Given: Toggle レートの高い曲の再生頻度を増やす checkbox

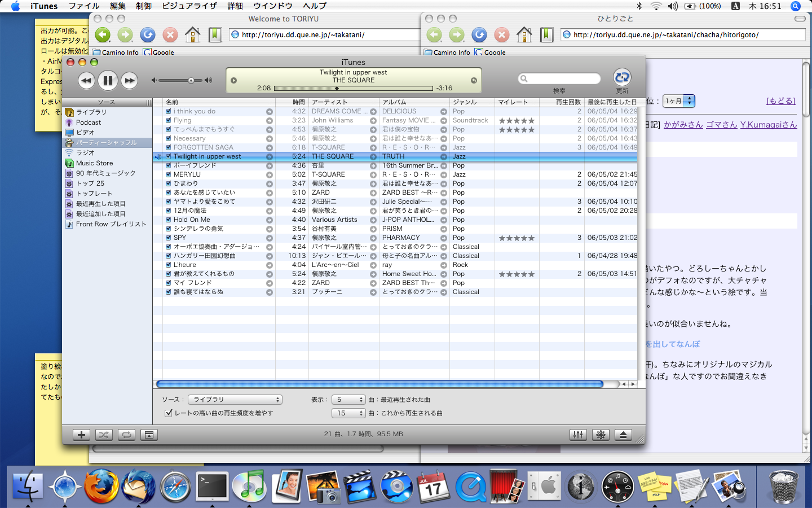Looking at the screenshot, I should coord(169,413).
